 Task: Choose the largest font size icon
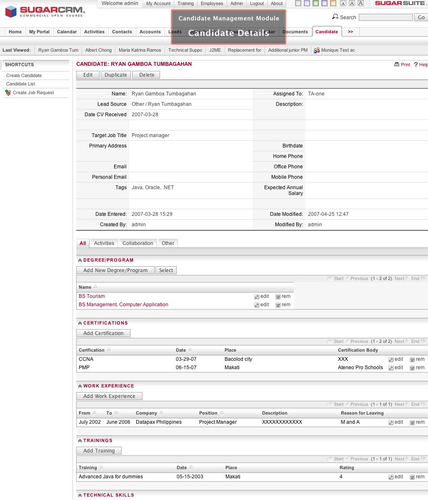tap(361, 3)
